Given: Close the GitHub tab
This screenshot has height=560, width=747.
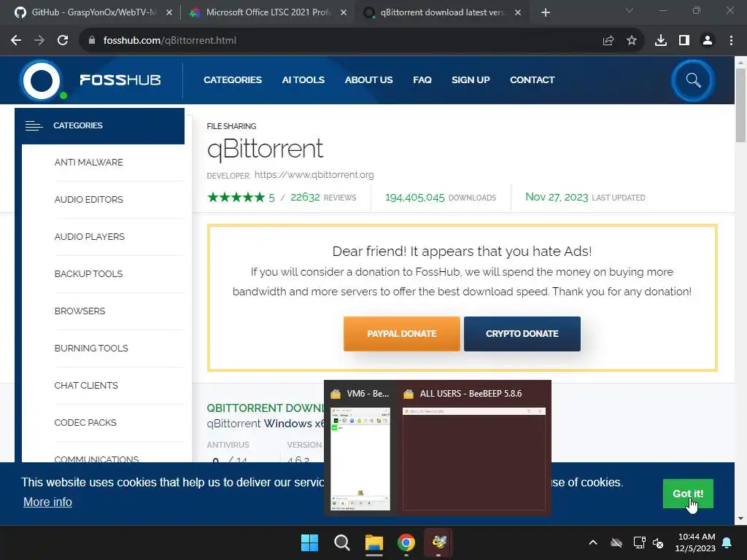Looking at the screenshot, I should (x=169, y=12).
